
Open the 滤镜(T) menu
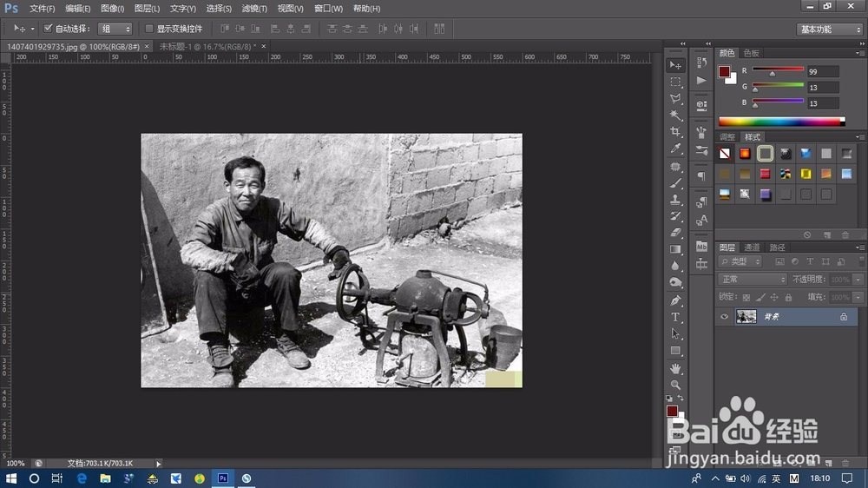coord(254,9)
